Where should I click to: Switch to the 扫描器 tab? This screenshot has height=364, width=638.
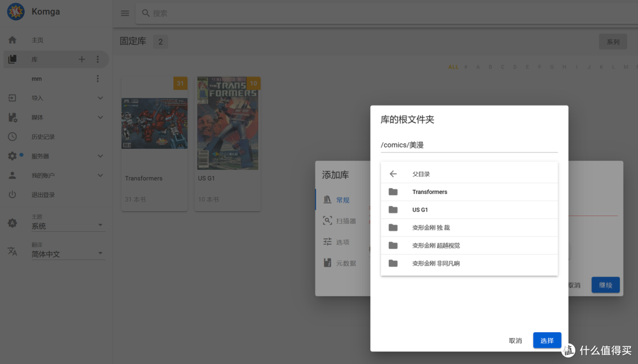pyautogui.click(x=342, y=221)
